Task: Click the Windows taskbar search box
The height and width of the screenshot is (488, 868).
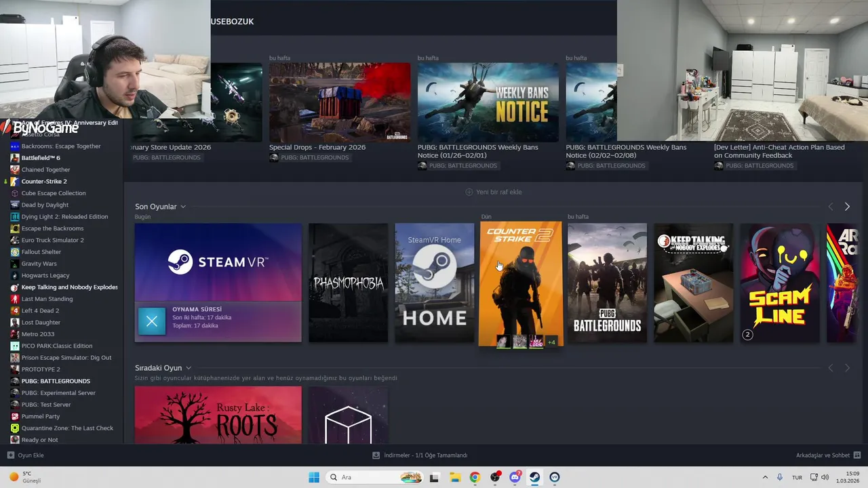Action: pos(374,477)
